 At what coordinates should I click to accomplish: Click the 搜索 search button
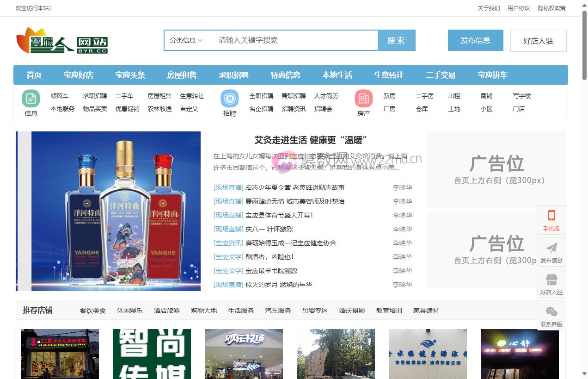(396, 41)
